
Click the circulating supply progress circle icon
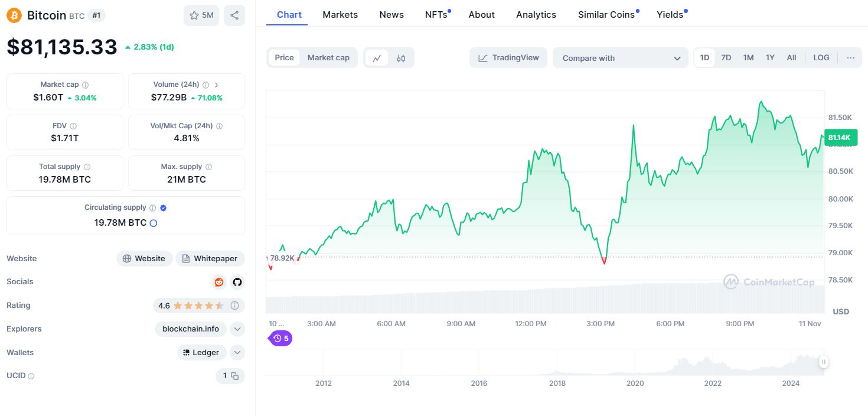pos(154,223)
